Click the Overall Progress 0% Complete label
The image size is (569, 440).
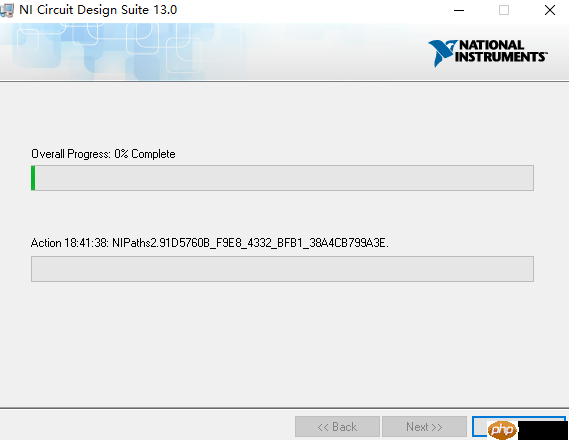point(103,154)
